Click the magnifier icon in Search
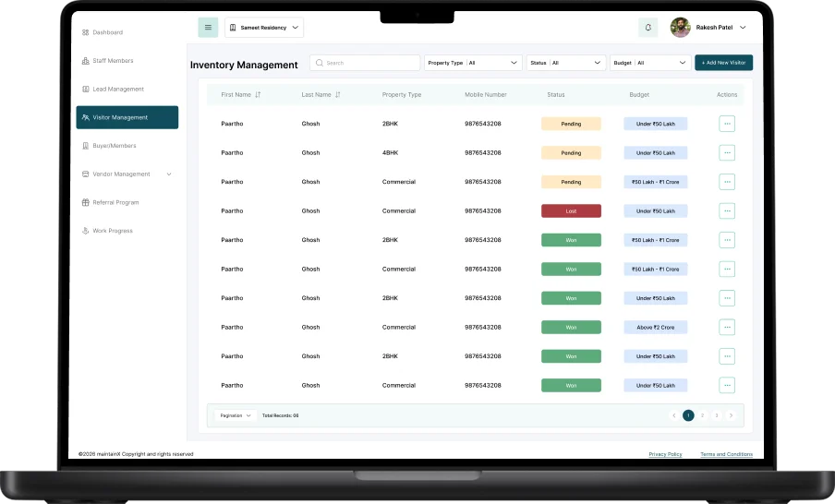The height and width of the screenshot is (504, 835). 319,63
